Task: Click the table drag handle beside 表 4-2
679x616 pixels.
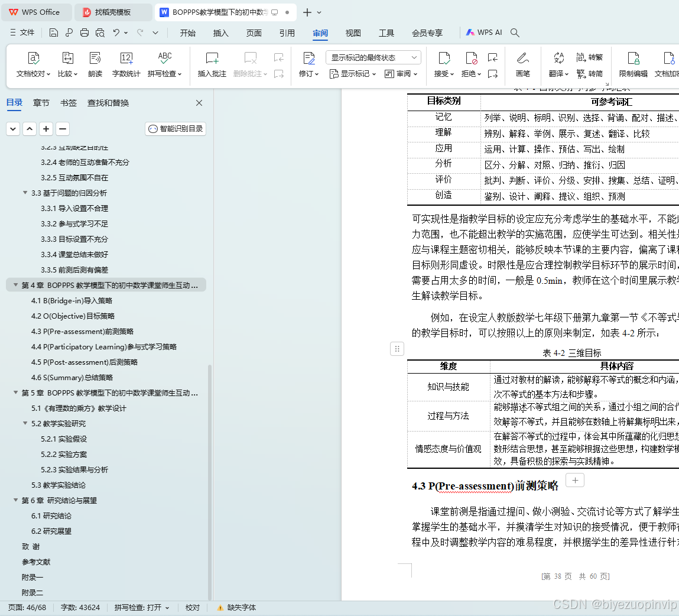Action: click(x=397, y=349)
